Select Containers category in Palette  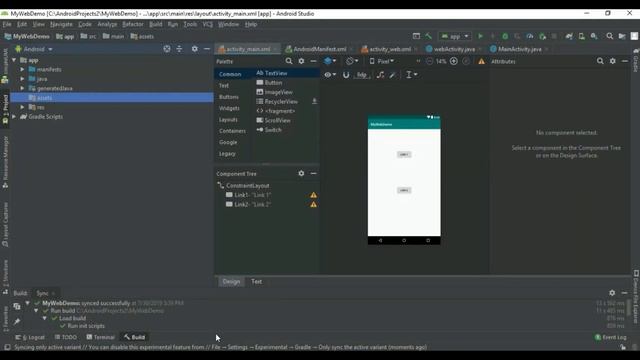coord(232,131)
